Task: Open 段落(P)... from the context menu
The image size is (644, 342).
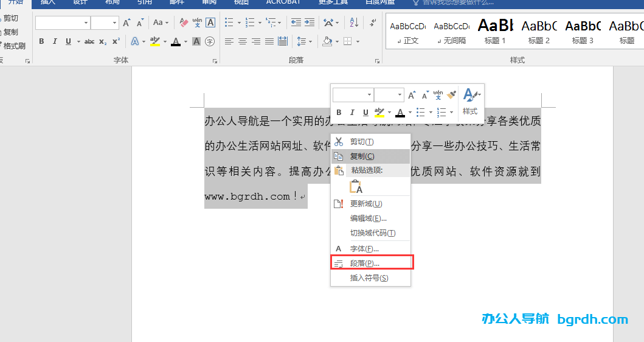Action: 371,263
